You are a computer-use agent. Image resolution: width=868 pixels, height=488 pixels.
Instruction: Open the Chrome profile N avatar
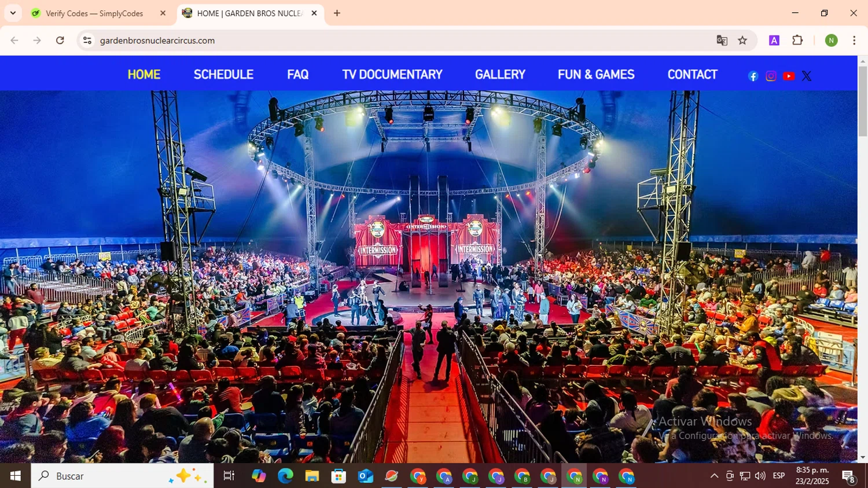pyautogui.click(x=832, y=41)
